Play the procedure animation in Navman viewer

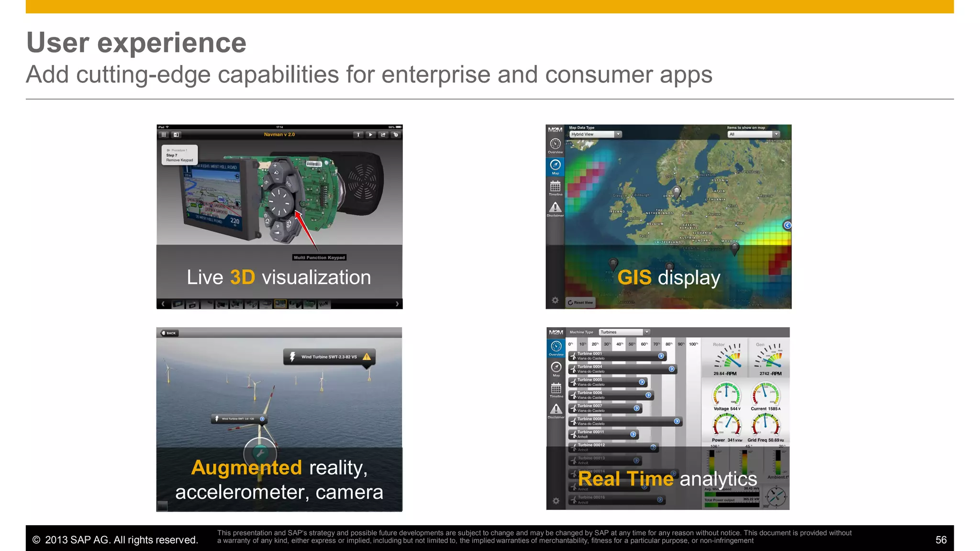tap(370, 135)
